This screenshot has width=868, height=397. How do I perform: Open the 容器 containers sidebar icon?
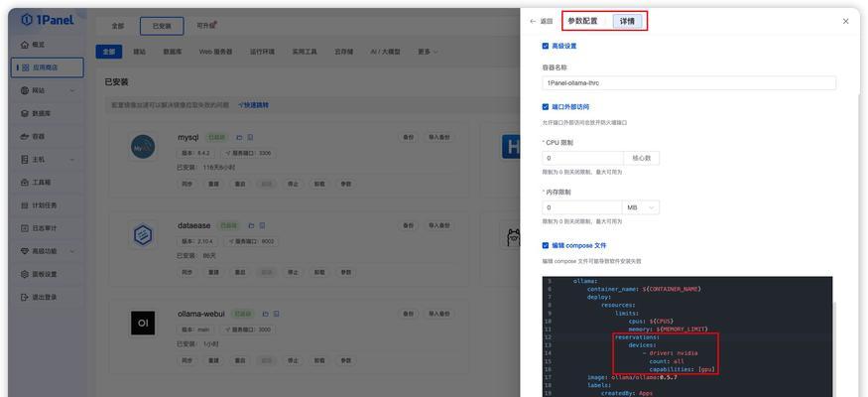point(25,136)
